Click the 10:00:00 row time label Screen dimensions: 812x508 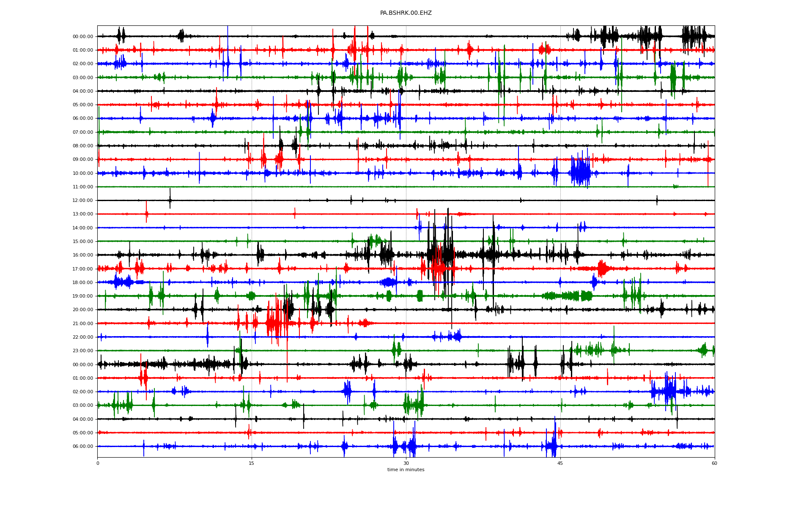[83, 173]
